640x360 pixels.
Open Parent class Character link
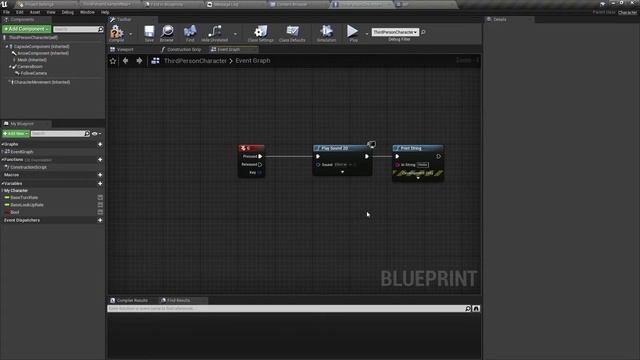click(627, 13)
